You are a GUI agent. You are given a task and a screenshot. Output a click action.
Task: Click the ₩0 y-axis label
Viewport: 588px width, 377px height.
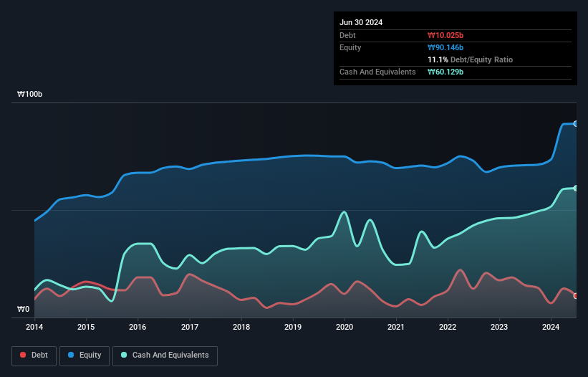[23, 309]
